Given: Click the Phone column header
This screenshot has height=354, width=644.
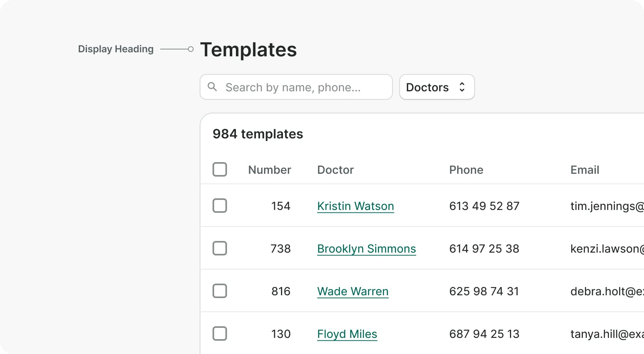Looking at the screenshot, I should pos(466,170).
